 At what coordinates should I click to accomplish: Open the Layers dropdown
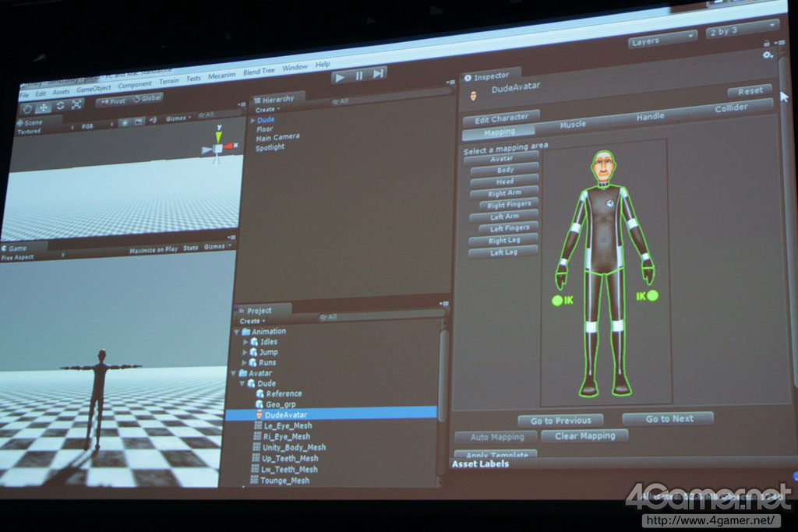tap(662, 40)
